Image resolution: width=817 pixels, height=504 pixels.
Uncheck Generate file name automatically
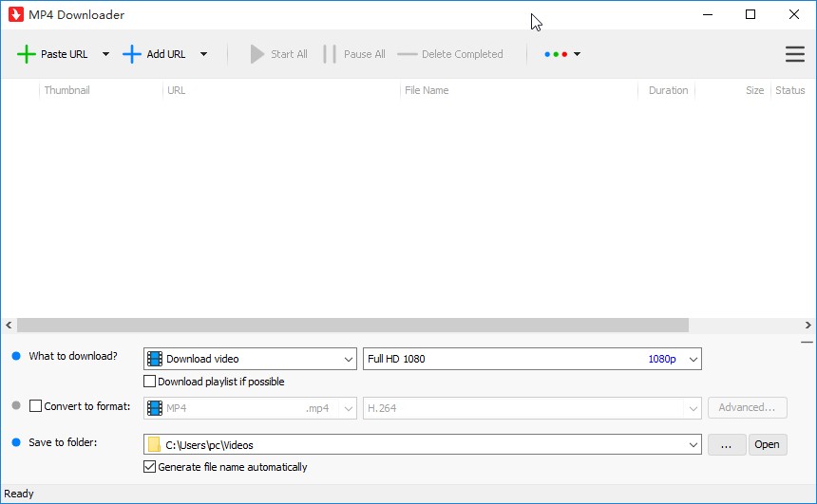(x=149, y=467)
